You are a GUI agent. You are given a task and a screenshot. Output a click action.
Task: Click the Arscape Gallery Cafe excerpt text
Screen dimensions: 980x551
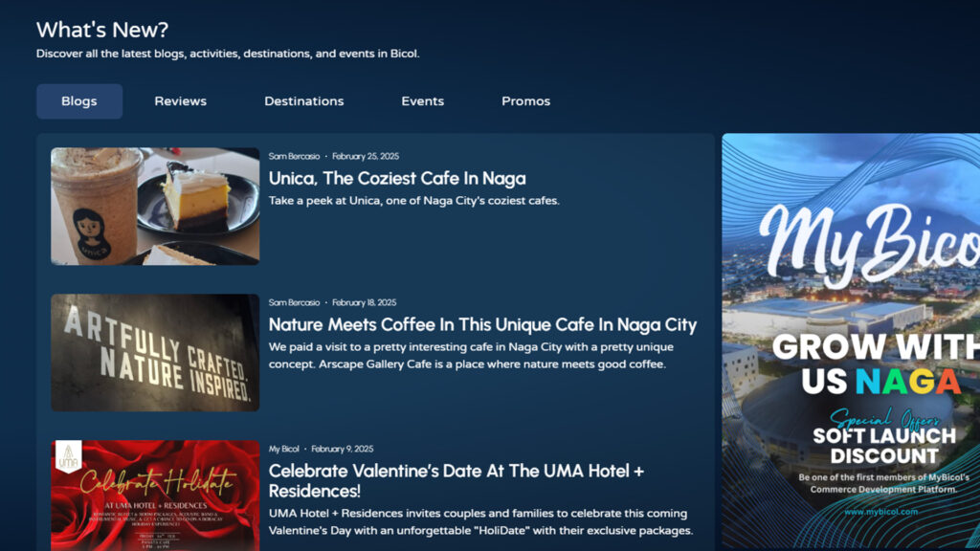(x=471, y=356)
